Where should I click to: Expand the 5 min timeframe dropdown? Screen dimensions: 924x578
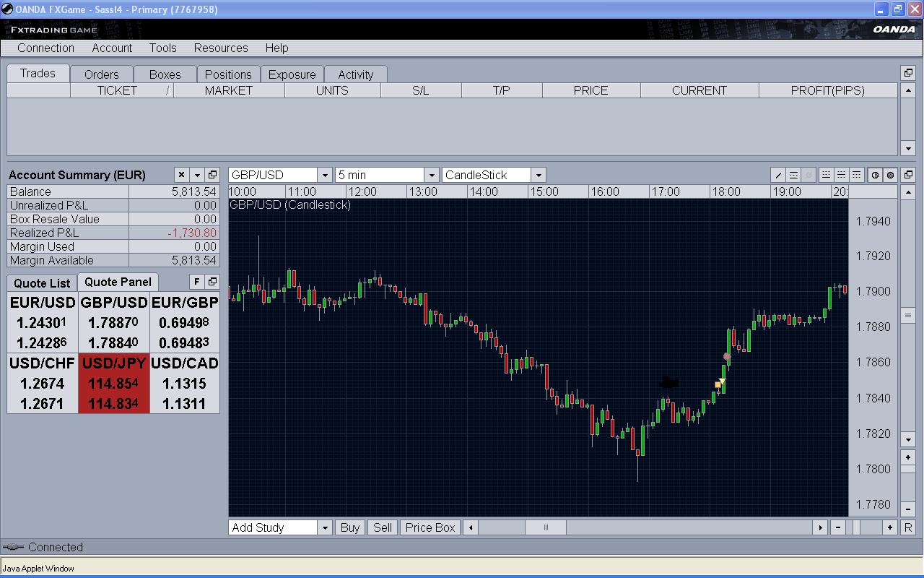click(x=432, y=175)
